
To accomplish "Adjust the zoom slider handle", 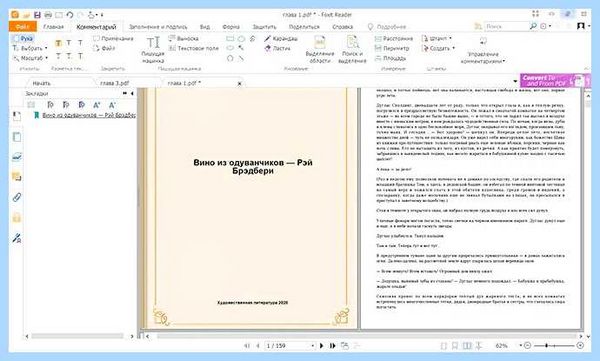I will [x=546, y=345].
